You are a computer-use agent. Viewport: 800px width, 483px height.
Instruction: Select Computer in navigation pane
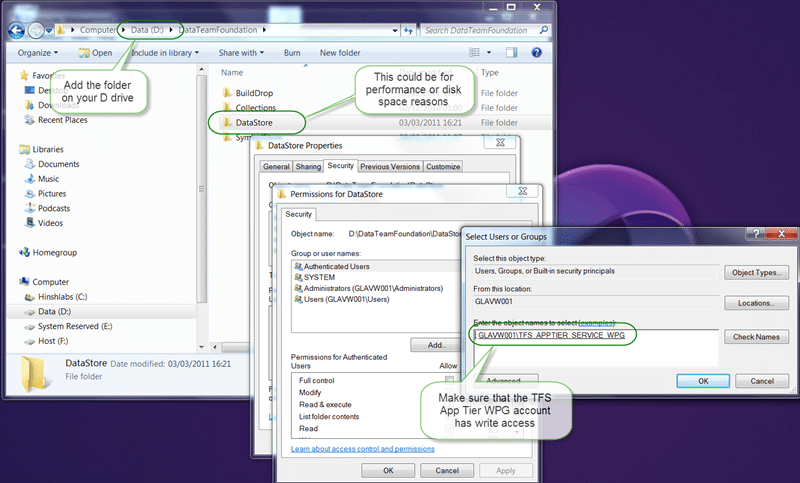(51, 282)
